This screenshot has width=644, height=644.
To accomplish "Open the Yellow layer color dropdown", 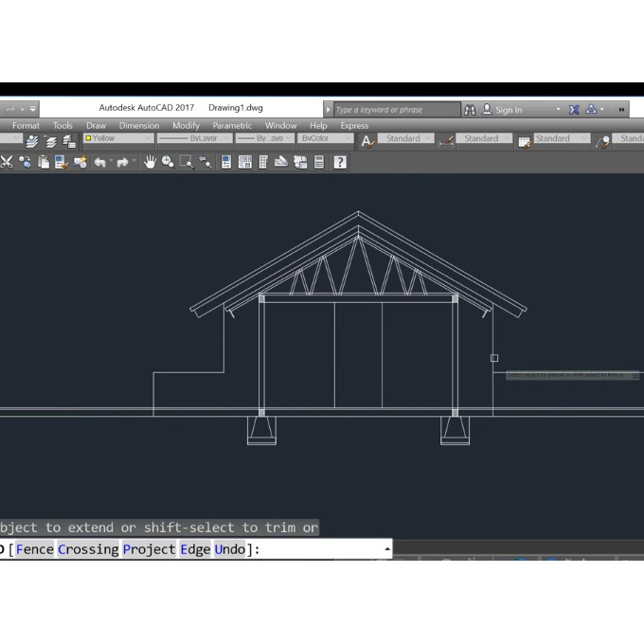I will point(117,138).
